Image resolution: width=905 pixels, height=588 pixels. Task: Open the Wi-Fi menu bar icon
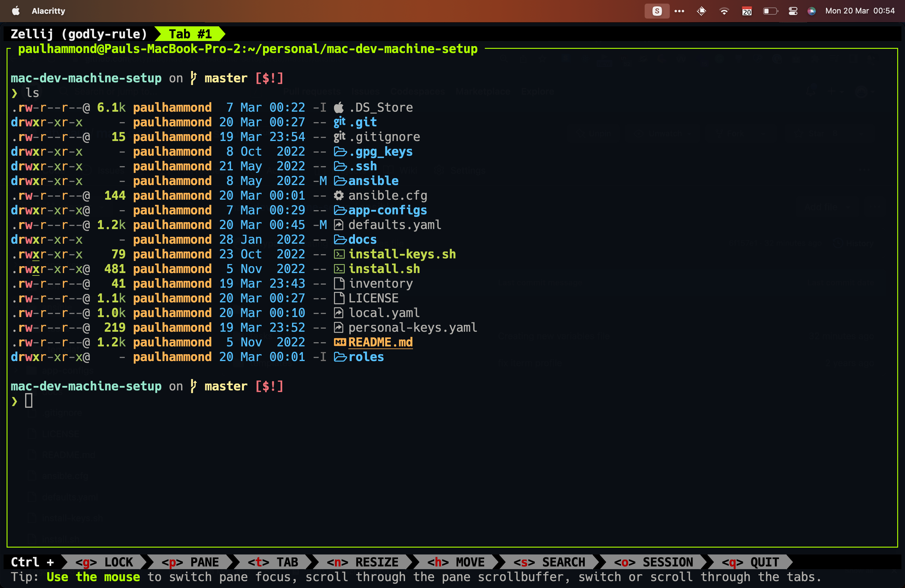pyautogui.click(x=724, y=11)
